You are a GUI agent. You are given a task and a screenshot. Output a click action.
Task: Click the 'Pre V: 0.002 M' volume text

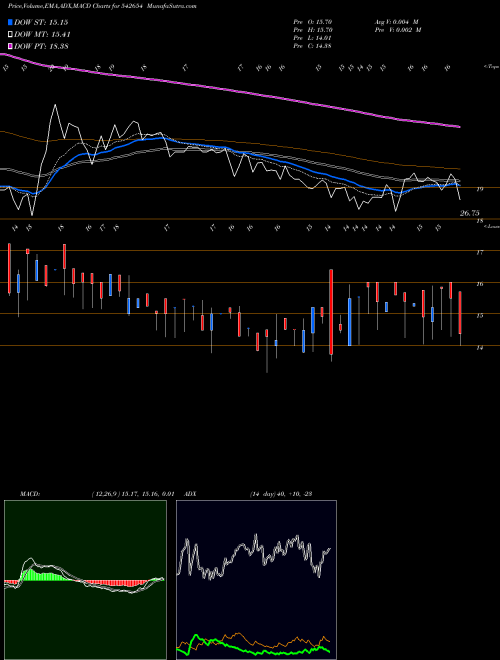(x=397, y=30)
